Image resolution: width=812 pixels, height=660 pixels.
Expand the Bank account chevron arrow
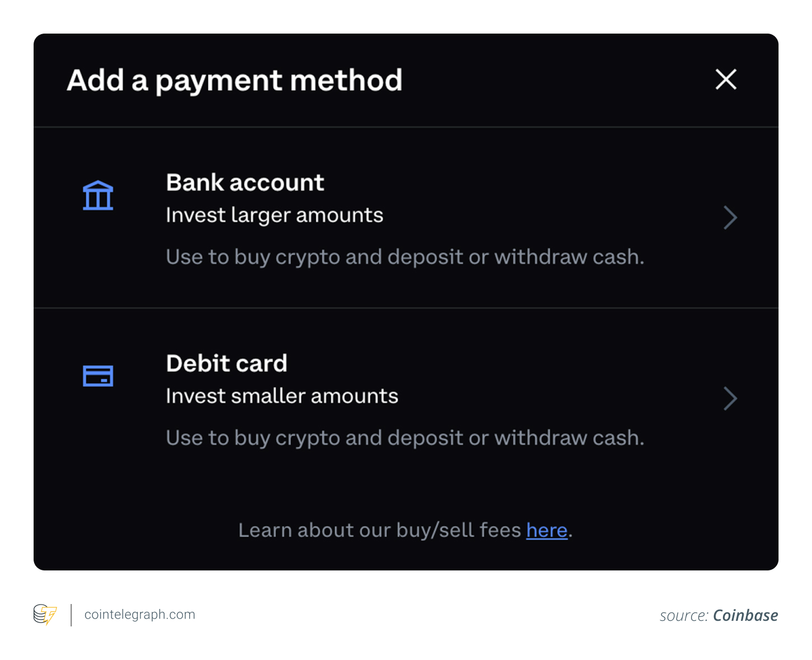point(730,218)
